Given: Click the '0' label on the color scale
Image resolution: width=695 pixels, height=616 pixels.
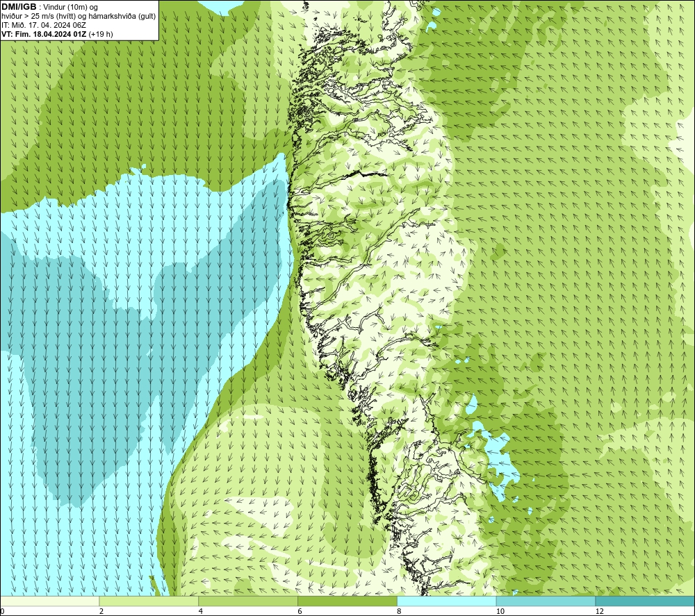Looking at the screenshot, I should 2,611.
